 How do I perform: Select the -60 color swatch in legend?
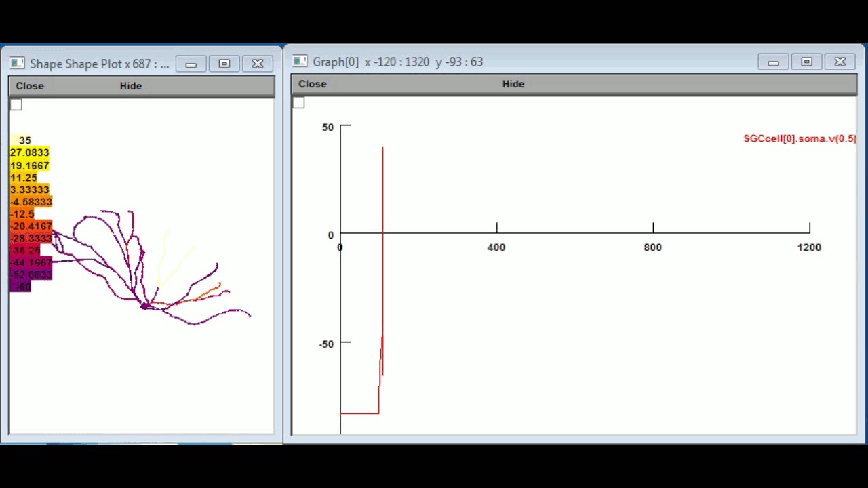[x=20, y=287]
